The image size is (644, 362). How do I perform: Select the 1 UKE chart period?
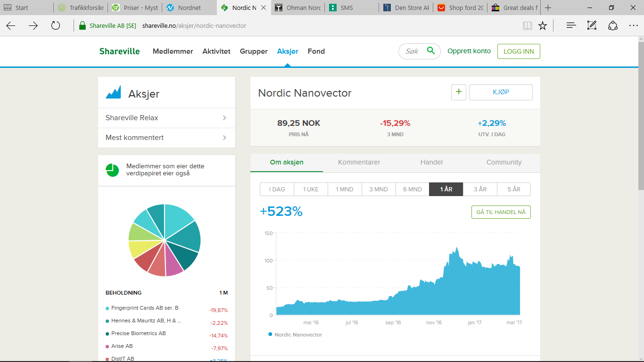pos(311,189)
